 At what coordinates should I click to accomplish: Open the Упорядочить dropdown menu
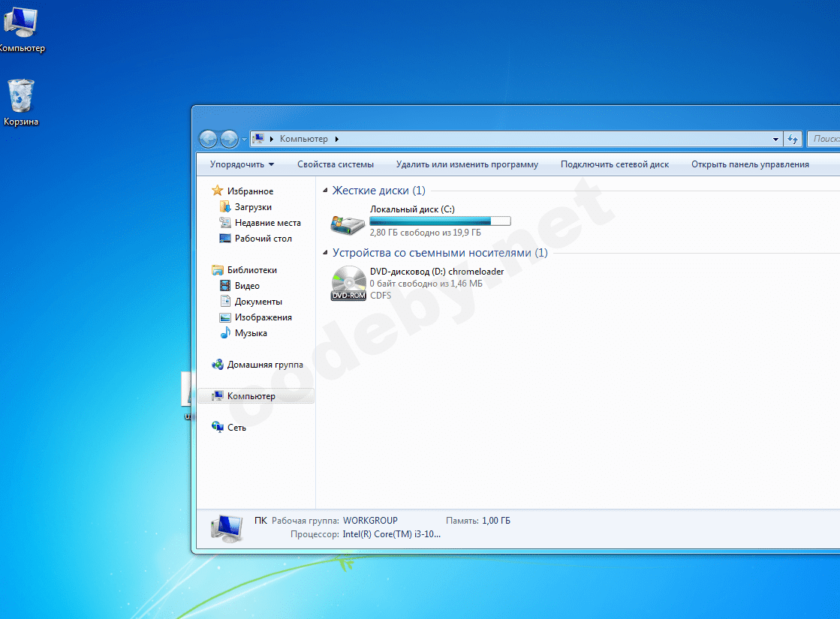[242, 164]
